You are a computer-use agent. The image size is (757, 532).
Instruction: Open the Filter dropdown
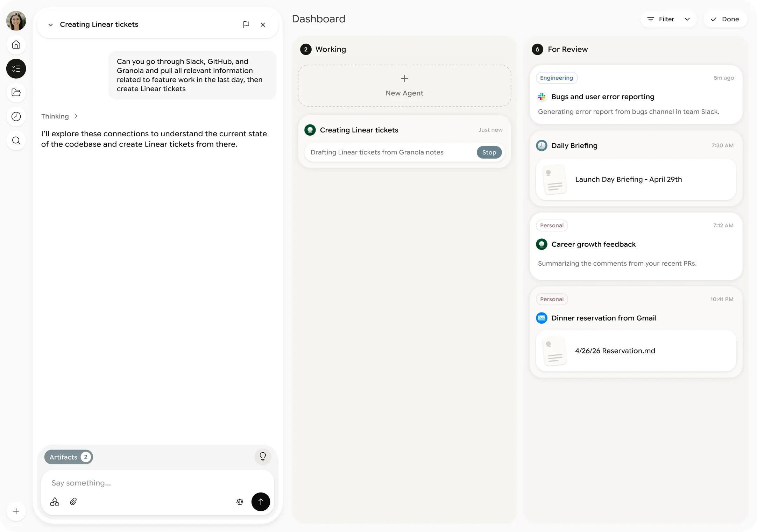coord(668,19)
